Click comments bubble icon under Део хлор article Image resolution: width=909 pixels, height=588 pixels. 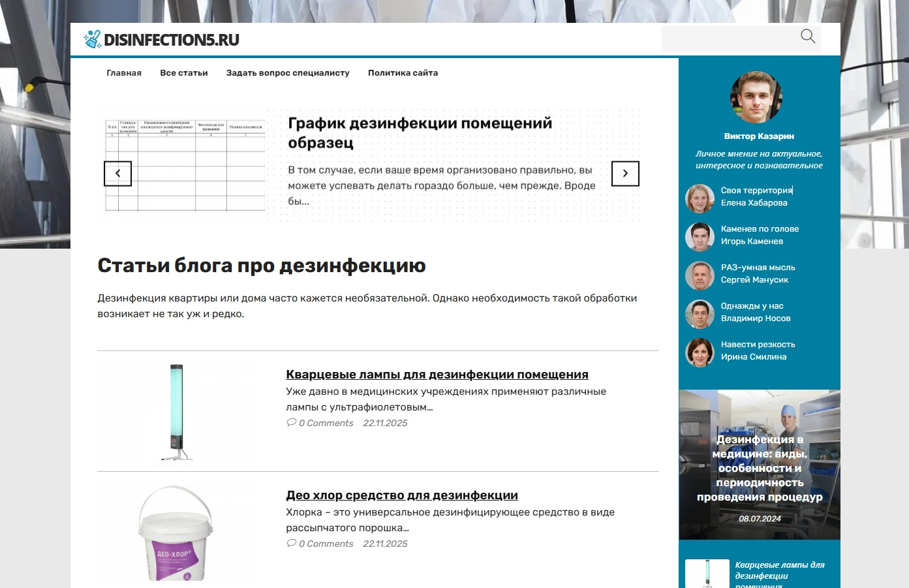[x=291, y=544]
